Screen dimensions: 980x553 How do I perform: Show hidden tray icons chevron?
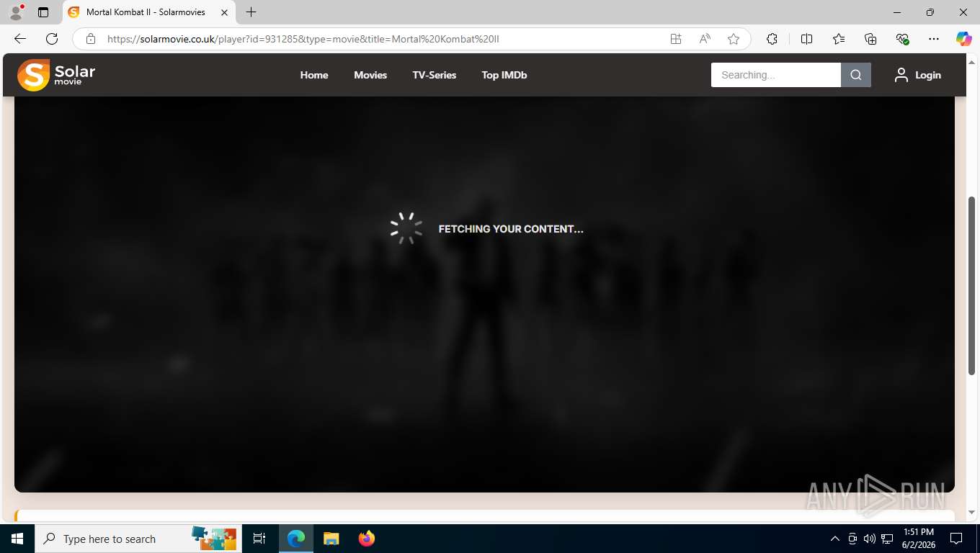(835, 539)
